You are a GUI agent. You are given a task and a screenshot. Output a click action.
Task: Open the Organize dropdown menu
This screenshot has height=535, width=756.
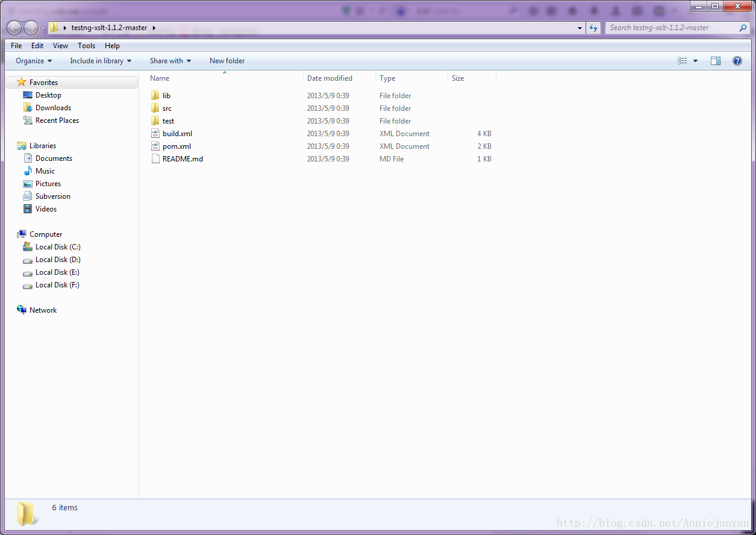[x=34, y=61]
